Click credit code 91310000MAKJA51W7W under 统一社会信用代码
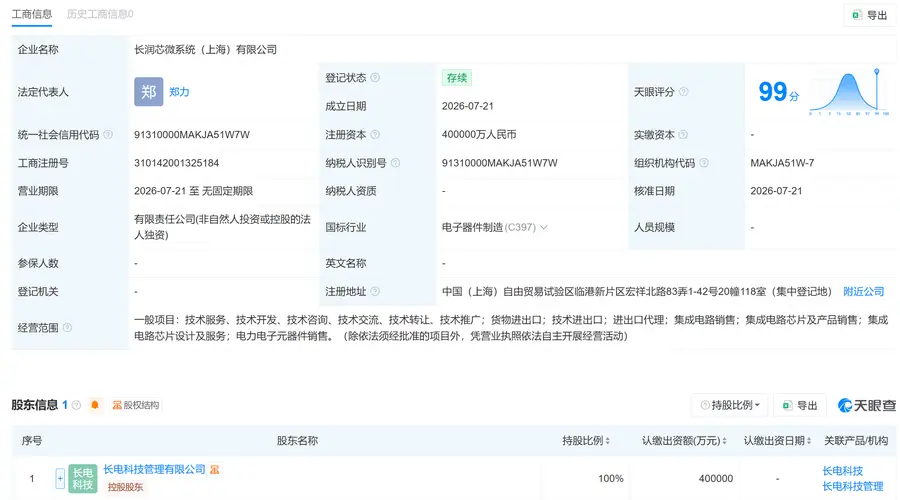Image resolution: width=900 pixels, height=500 pixels. tap(192, 135)
